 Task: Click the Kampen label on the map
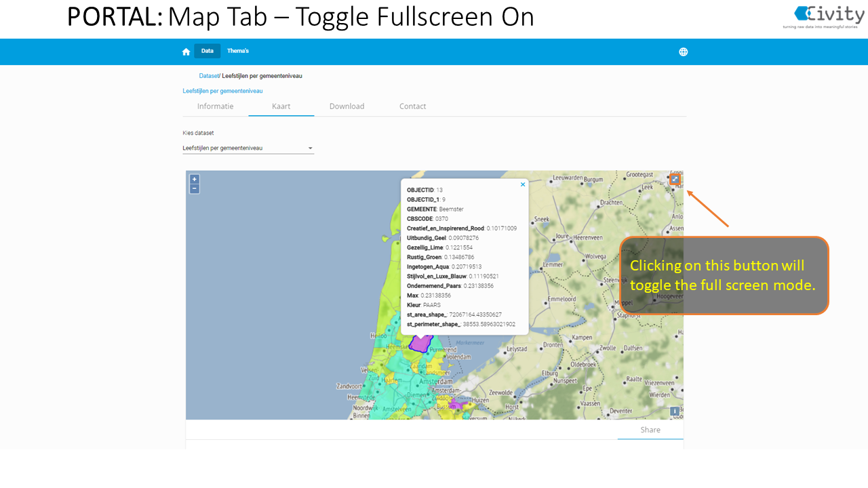[582, 338]
